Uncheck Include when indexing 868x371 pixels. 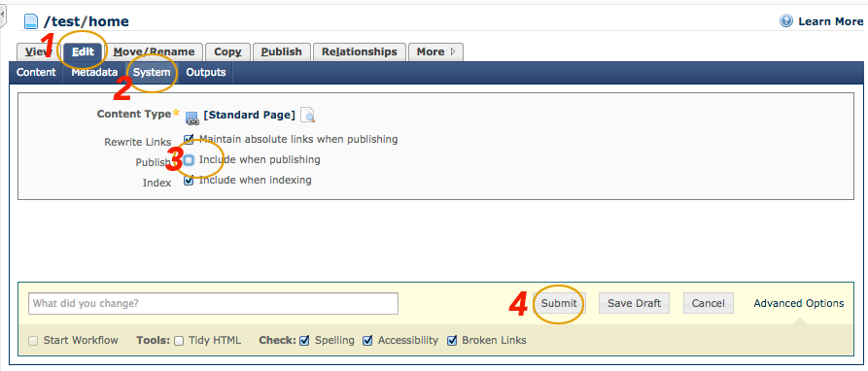(x=189, y=181)
